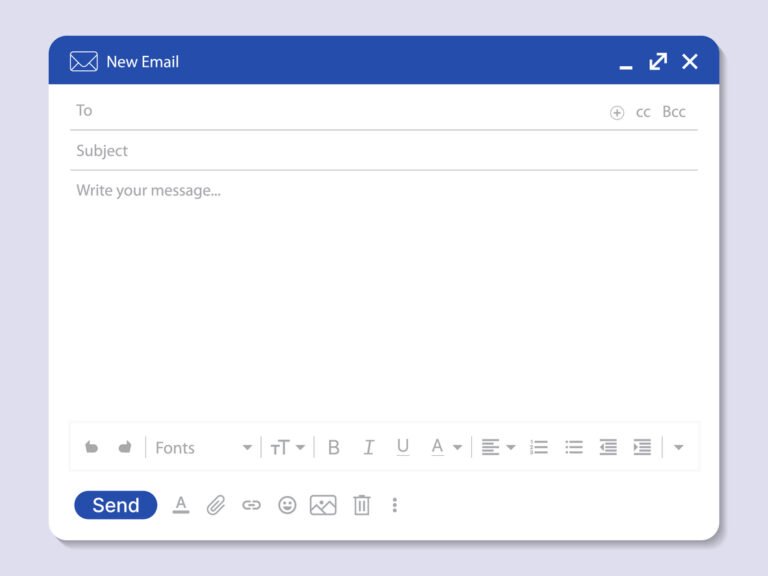This screenshot has width=768, height=576.
Task: Expand more formatting options arrow
Action: click(678, 447)
